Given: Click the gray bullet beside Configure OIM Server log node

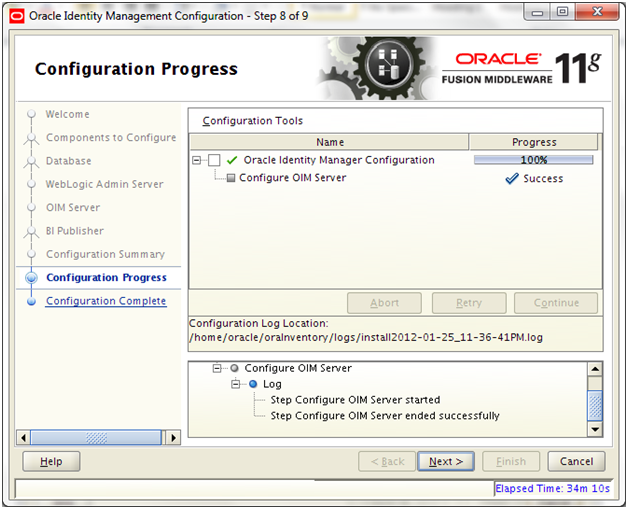Looking at the screenshot, I should [234, 368].
